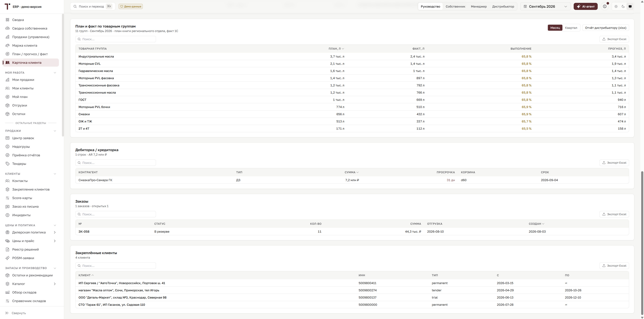This screenshot has height=319, width=644.
Task: Sort by ПЛАН, Л column header
Action: click(336, 49)
